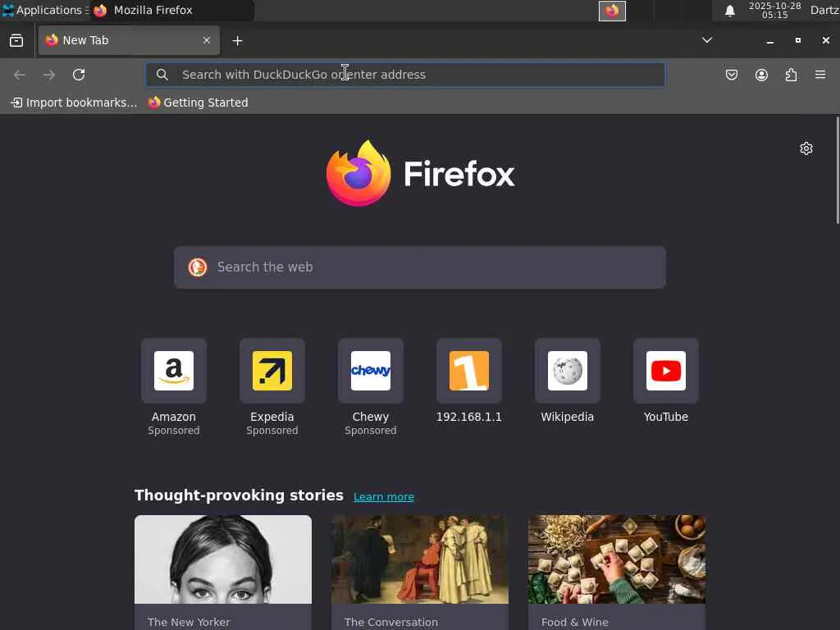
Task: Click DuckDuckGo logo in search box
Action: click(x=198, y=267)
